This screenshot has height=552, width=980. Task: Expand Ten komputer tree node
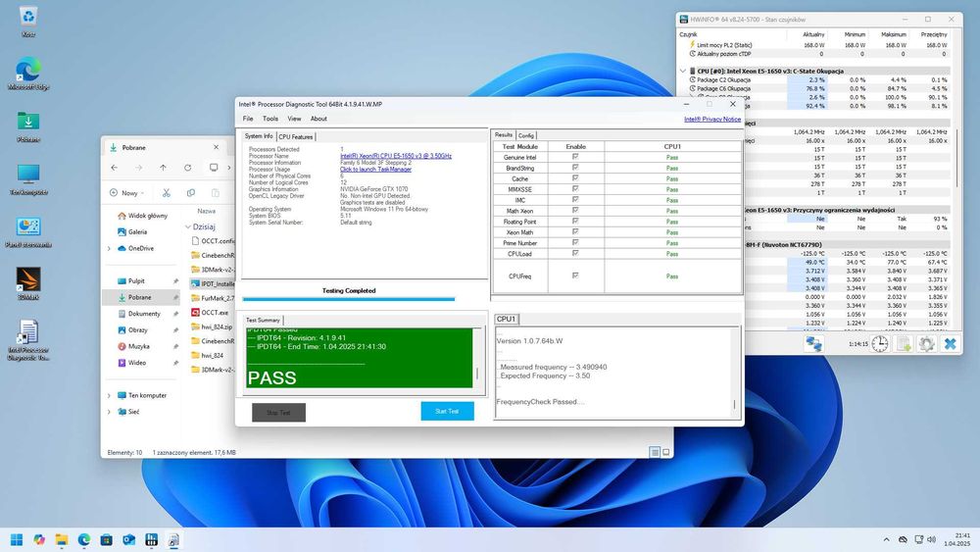tap(110, 395)
